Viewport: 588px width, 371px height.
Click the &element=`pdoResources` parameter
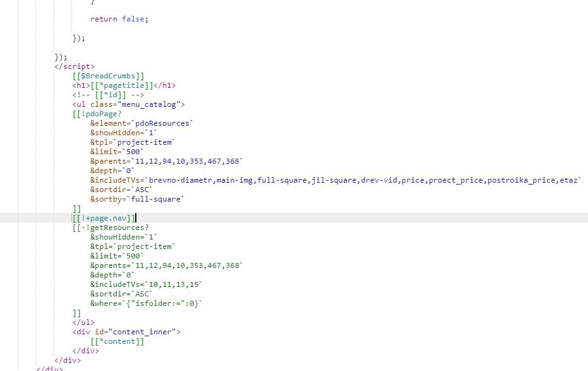coord(141,123)
